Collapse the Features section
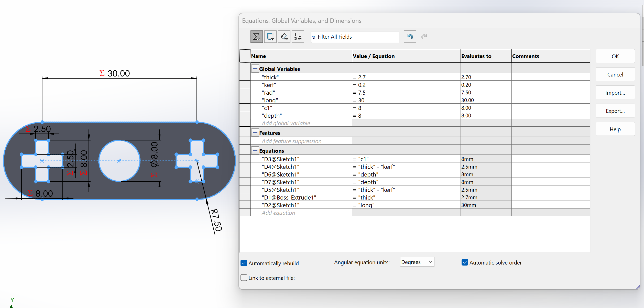Image resolution: width=644 pixels, height=308 pixels. (255, 133)
